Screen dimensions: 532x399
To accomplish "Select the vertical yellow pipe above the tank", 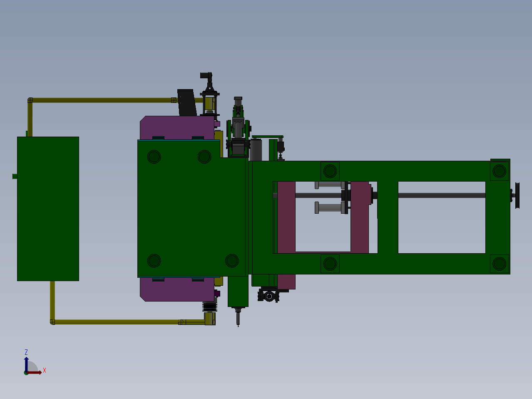I will 30,119.
